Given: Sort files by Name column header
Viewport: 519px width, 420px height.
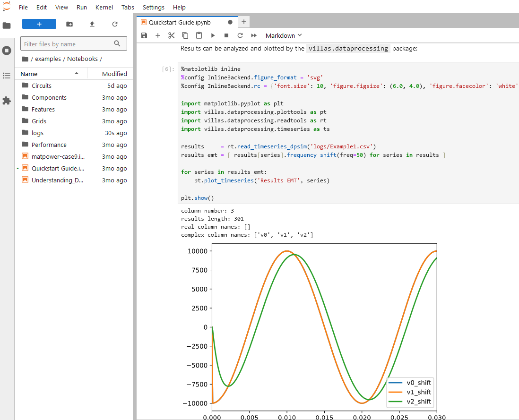Looking at the screenshot, I should tap(29, 74).
